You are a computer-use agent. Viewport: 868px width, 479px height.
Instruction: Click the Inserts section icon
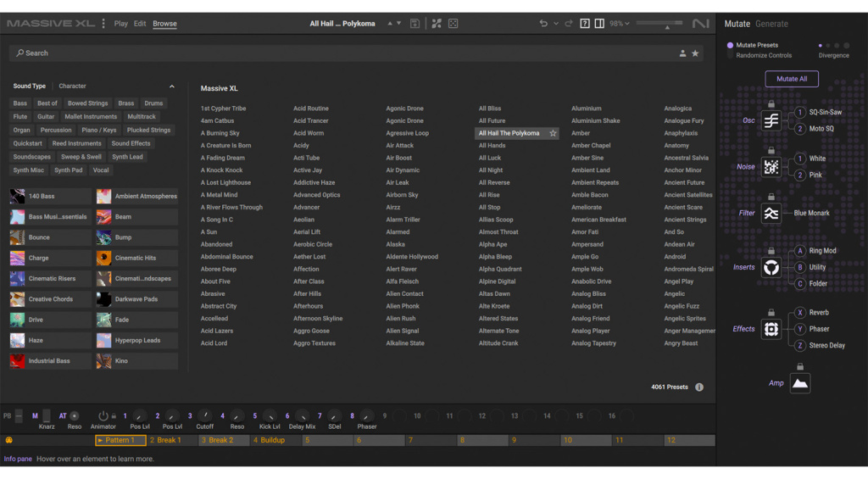(771, 267)
